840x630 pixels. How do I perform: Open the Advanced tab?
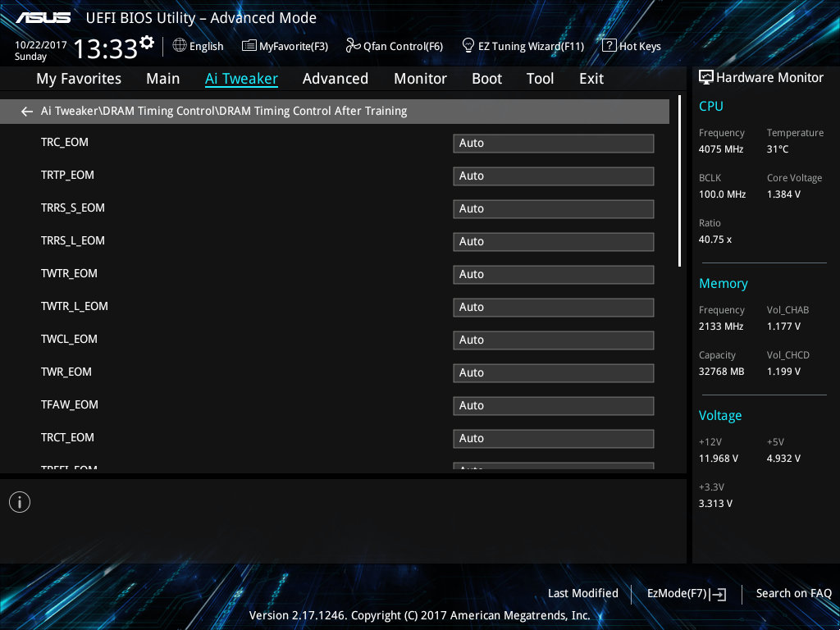(336, 79)
